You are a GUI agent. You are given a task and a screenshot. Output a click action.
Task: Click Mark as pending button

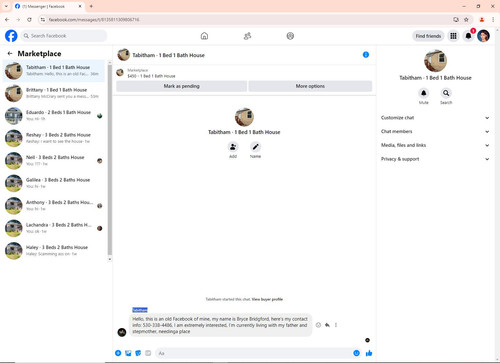pos(181,86)
